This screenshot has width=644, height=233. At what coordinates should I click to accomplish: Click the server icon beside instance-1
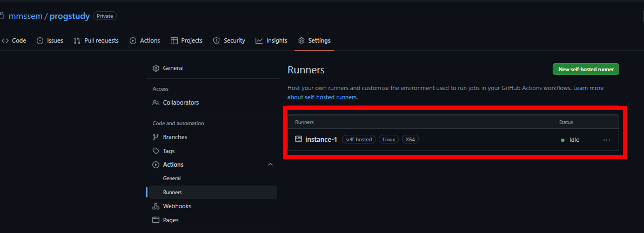(x=299, y=139)
